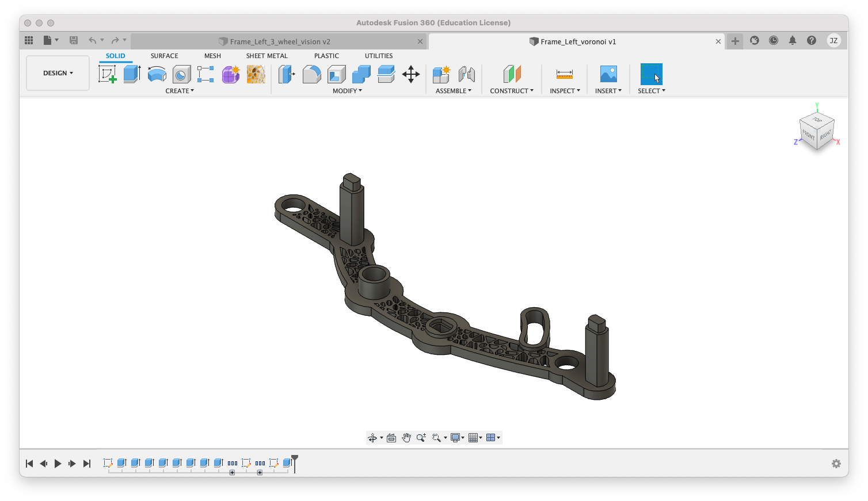Jump to the timeline end
868x501 pixels.
point(87,464)
